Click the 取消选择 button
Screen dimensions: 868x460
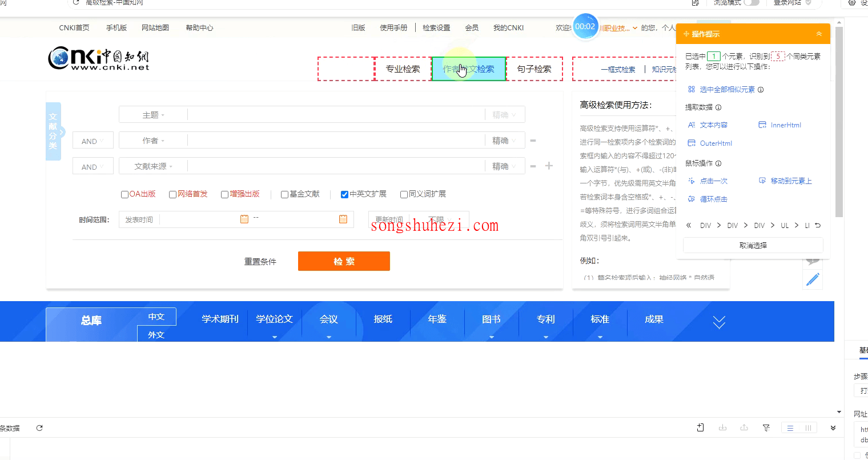tap(753, 245)
